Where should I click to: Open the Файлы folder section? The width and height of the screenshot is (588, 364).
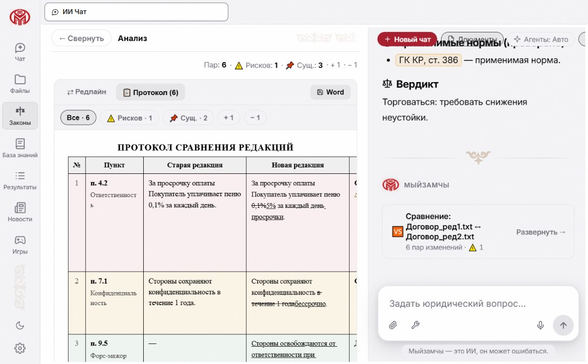[x=20, y=84]
